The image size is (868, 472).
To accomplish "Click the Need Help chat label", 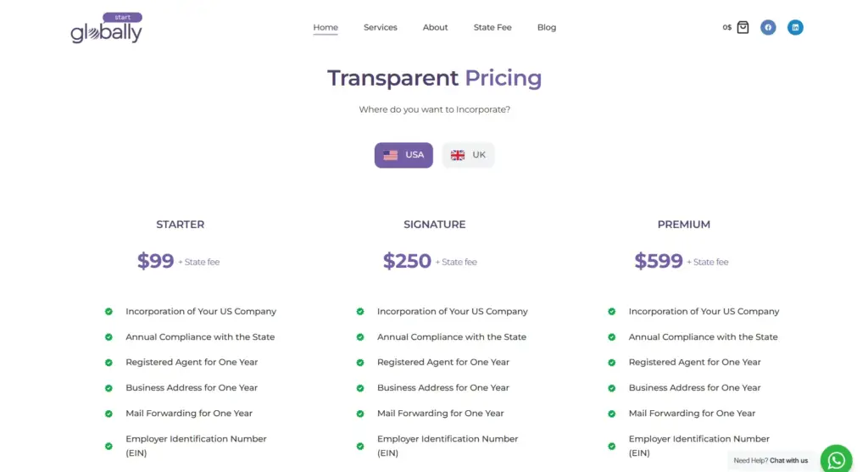I will (x=771, y=461).
